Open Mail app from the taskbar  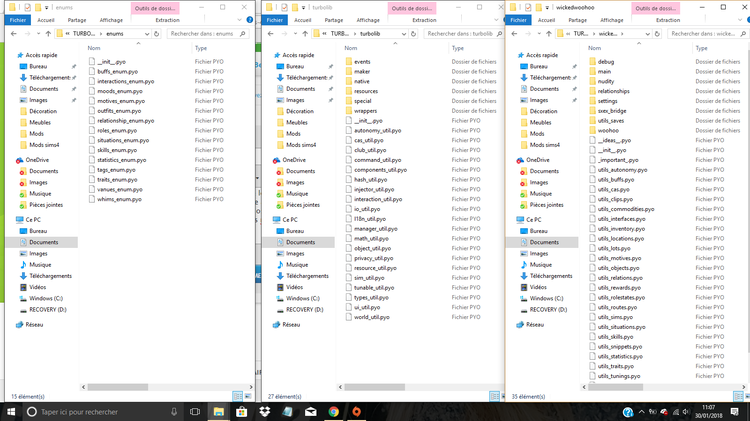(x=310, y=411)
